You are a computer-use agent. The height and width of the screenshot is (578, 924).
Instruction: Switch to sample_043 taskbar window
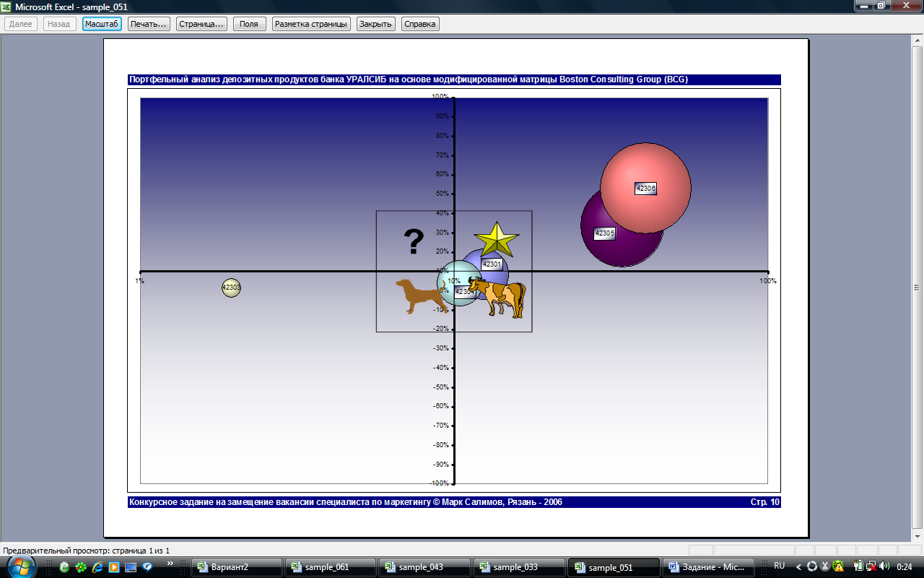pos(424,567)
